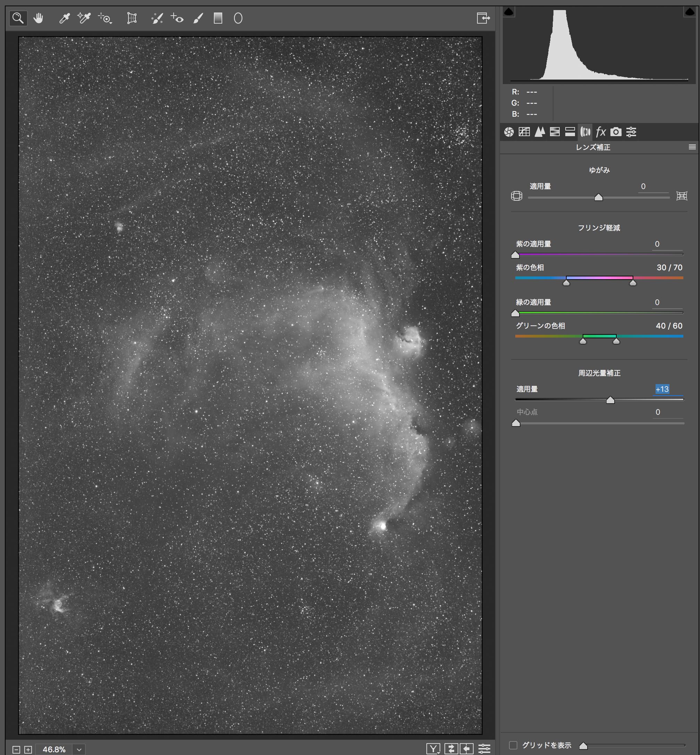Open the zoom level dropdown
The height and width of the screenshot is (755, 700).
tap(79, 749)
